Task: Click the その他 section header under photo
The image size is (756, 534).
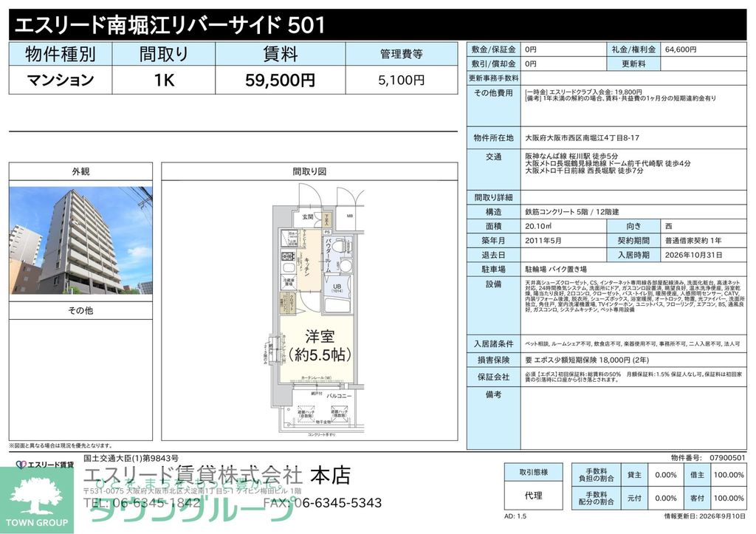Action: point(80,311)
